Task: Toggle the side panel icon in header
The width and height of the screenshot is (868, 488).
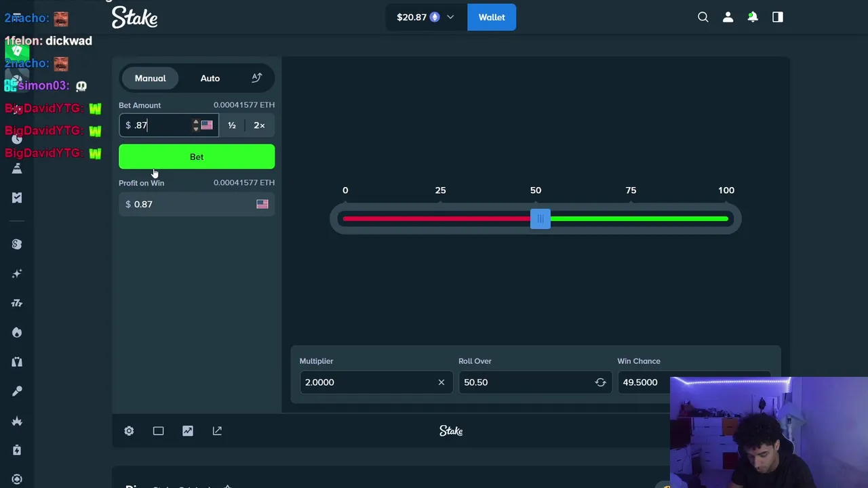Action: (x=778, y=17)
